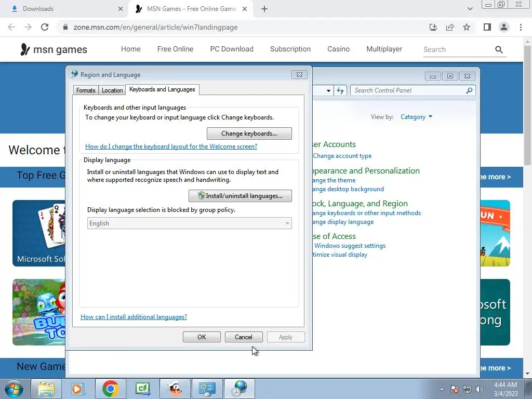Open the Chrome side panel icon
Screen dimensions: 532x399
(487, 27)
